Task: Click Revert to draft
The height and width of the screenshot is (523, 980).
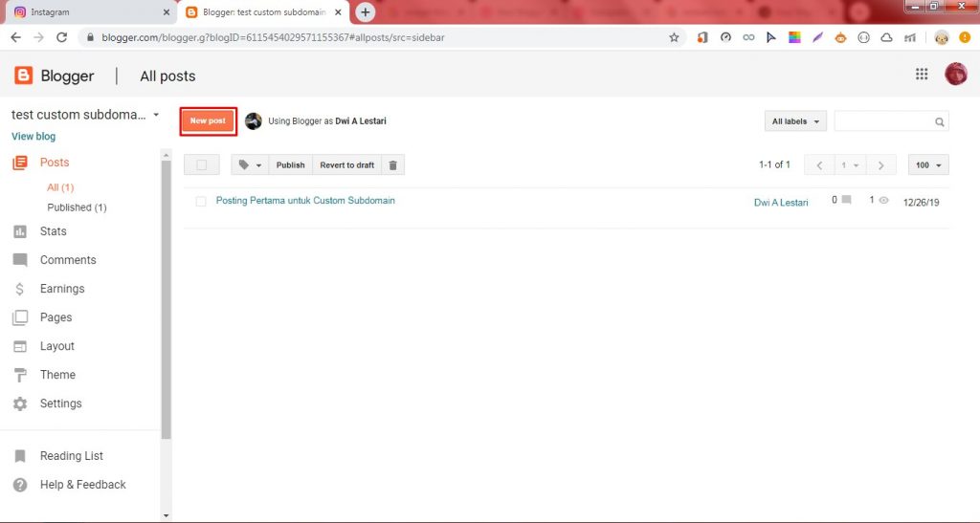Action: 346,164
